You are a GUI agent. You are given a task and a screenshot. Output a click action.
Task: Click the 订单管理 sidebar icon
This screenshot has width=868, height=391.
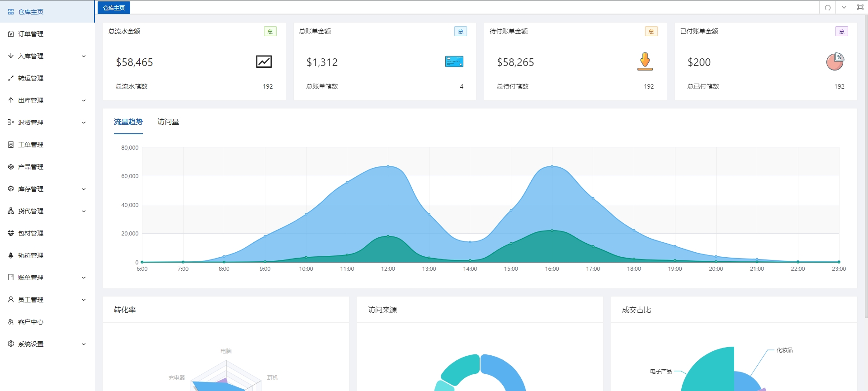[11, 34]
